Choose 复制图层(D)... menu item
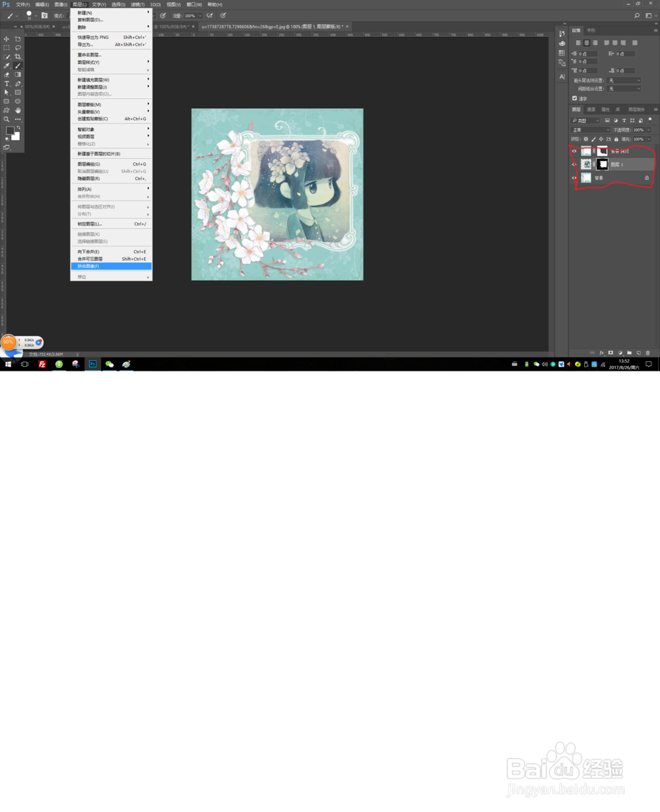660x812 pixels. pyautogui.click(x=112, y=20)
